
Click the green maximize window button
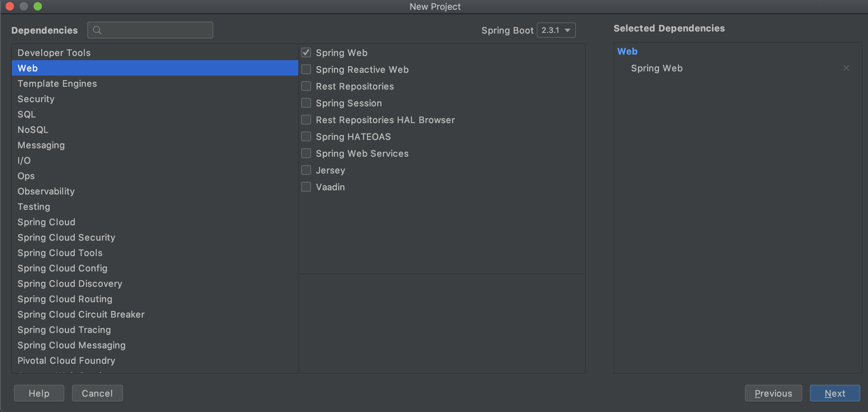coord(38,6)
